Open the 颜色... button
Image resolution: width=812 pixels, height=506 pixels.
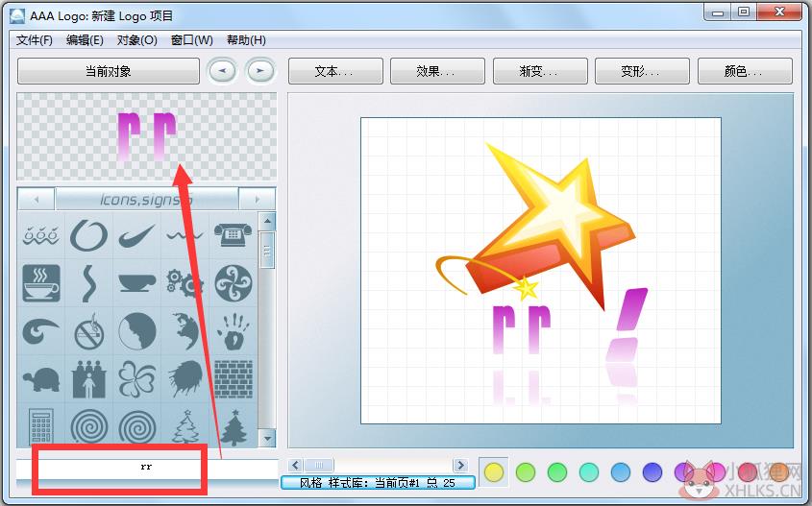(745, 71)
